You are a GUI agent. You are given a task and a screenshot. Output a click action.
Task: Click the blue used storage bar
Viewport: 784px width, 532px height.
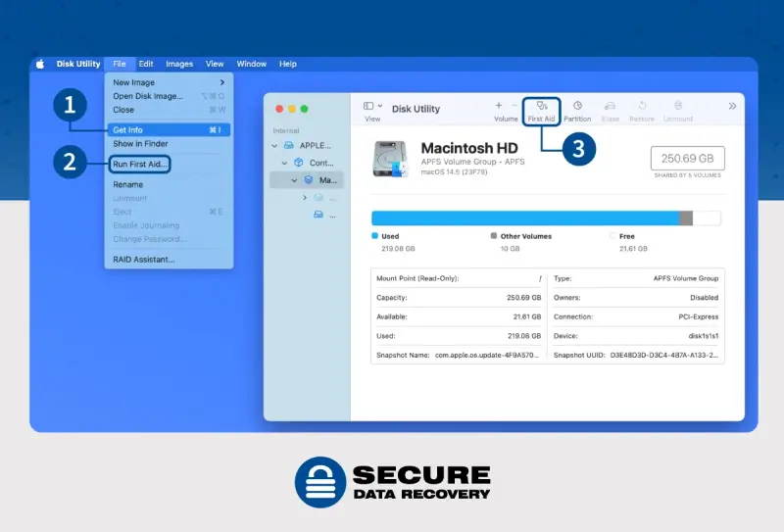(x=525, y=218)
